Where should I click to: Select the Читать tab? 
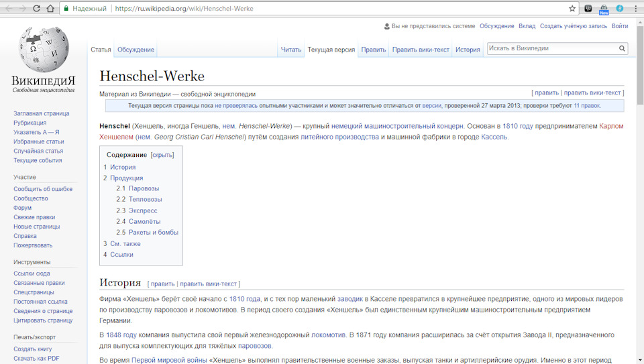(290, 50)
